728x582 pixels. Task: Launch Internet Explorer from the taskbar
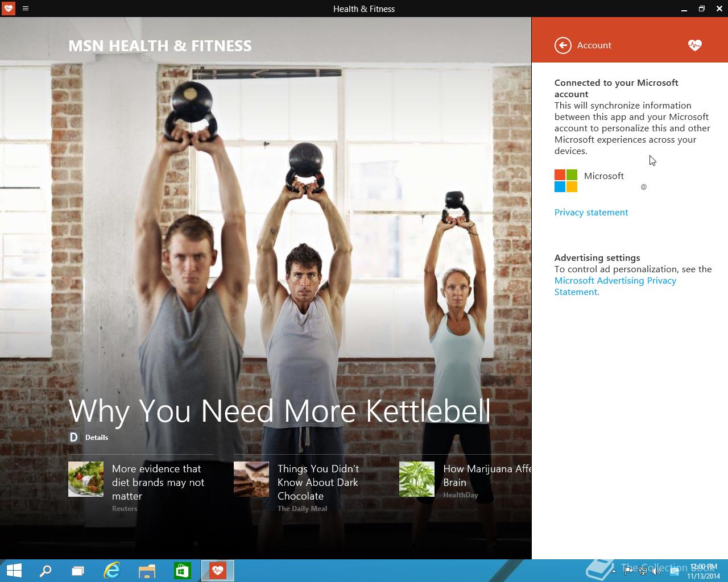112,571
